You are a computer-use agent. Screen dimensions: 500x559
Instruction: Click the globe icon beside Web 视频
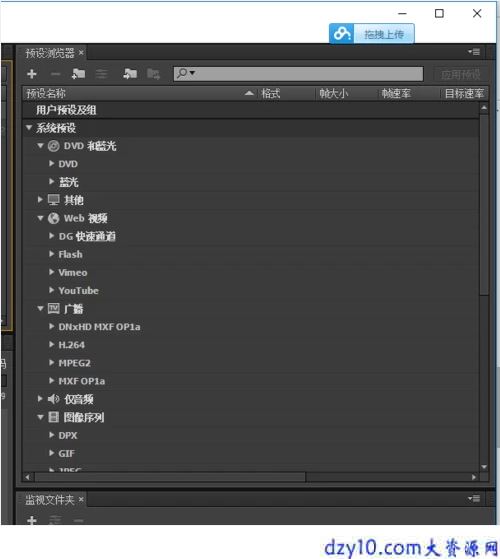click(53, 218)
